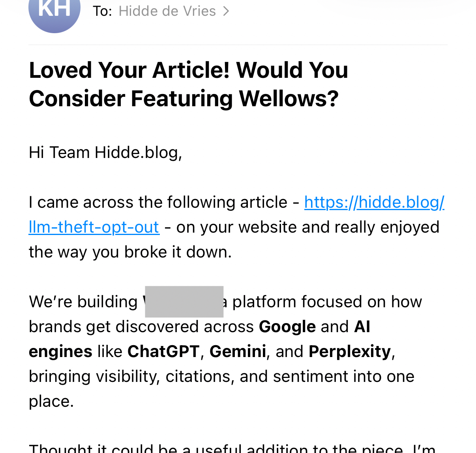Image resolution: width=476 pixels, height=453 pixels.
Task: Click the gray redacted box
Action: (x=184, y=302)
